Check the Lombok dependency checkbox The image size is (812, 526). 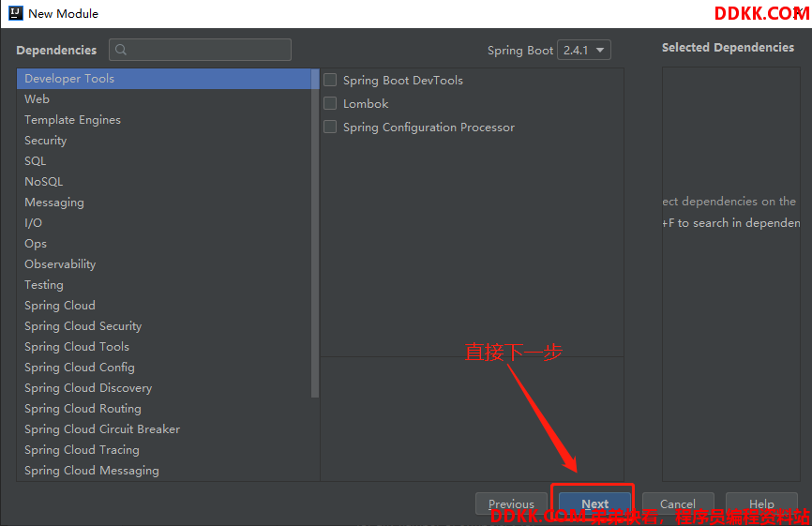[x=330, y=103]
